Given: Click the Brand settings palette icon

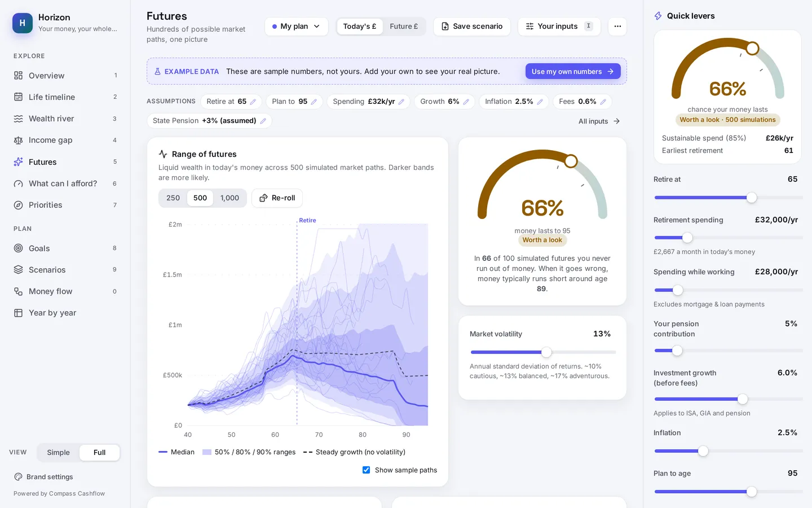Looking at the screenshot, I should (18, 477).
